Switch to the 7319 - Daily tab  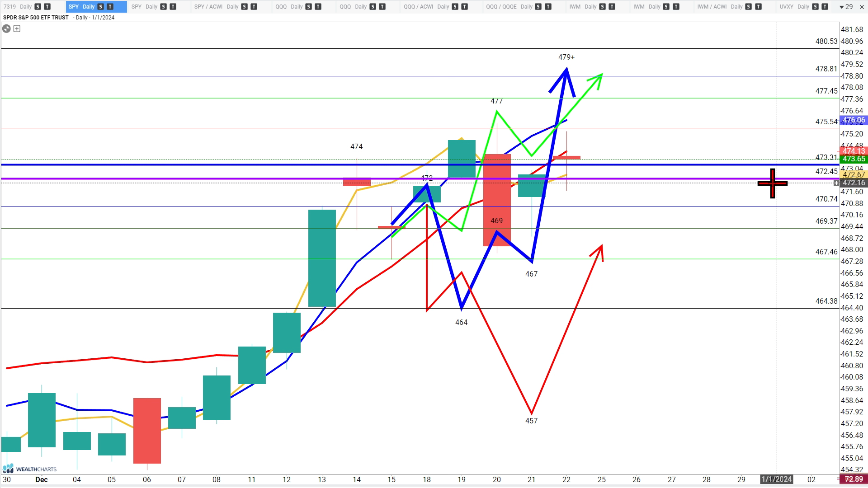[x=18, y=7]
